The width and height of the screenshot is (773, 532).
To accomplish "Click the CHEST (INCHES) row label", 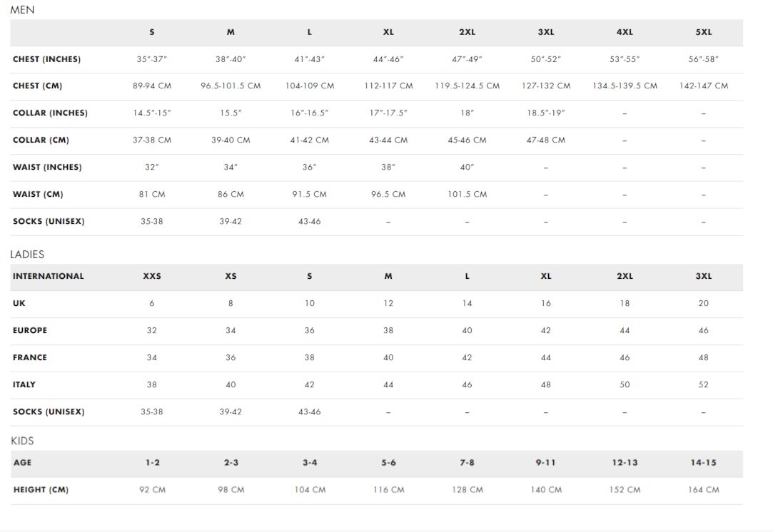I will pos(47,59).
